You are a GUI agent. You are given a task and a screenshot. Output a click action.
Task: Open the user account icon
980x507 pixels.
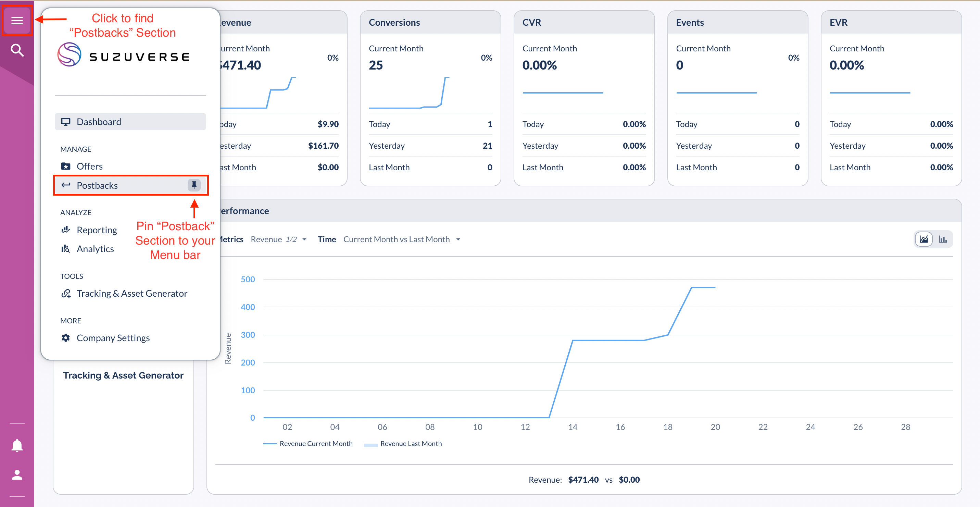(x=17, y=475)
